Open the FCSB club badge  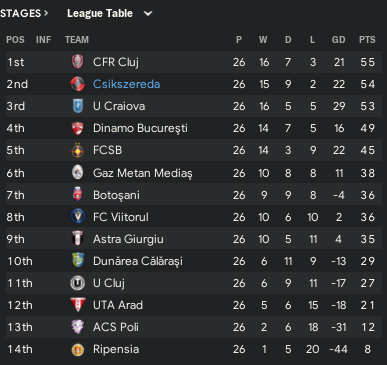coord(78,150)
